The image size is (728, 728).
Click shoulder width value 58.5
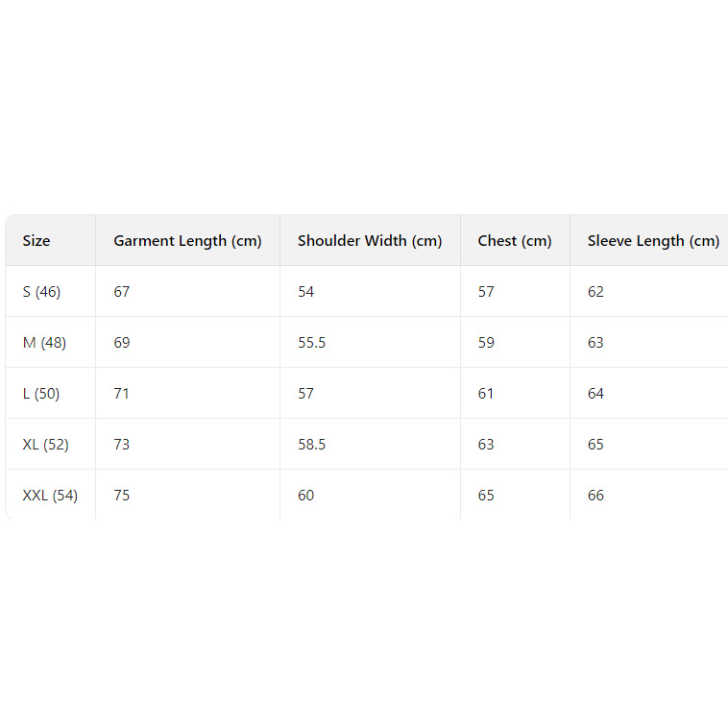coord(312,445)
